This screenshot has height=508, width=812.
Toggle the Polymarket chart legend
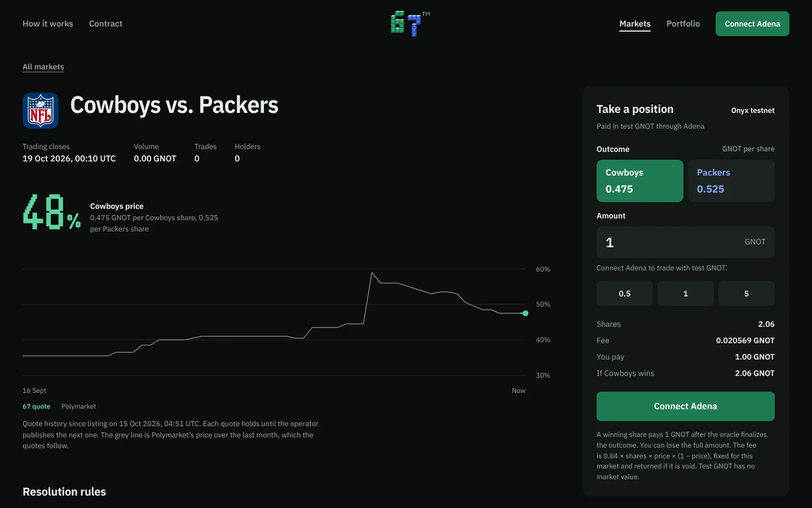pyautogui.click(x=79, y=406)
